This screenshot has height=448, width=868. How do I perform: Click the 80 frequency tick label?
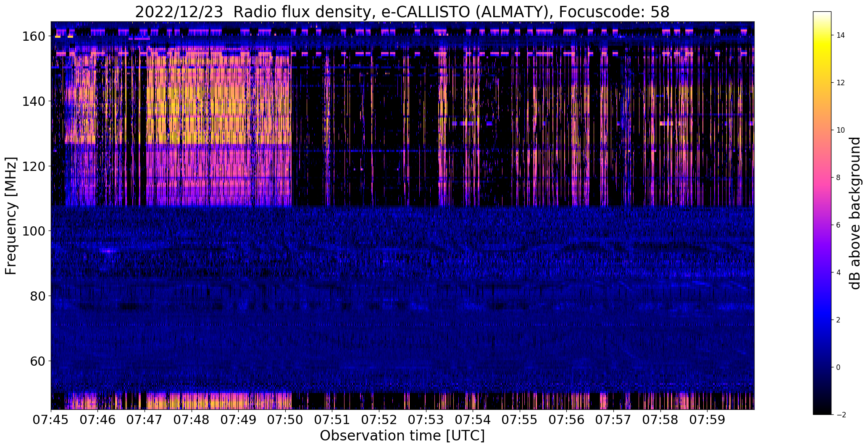[39, 296]
